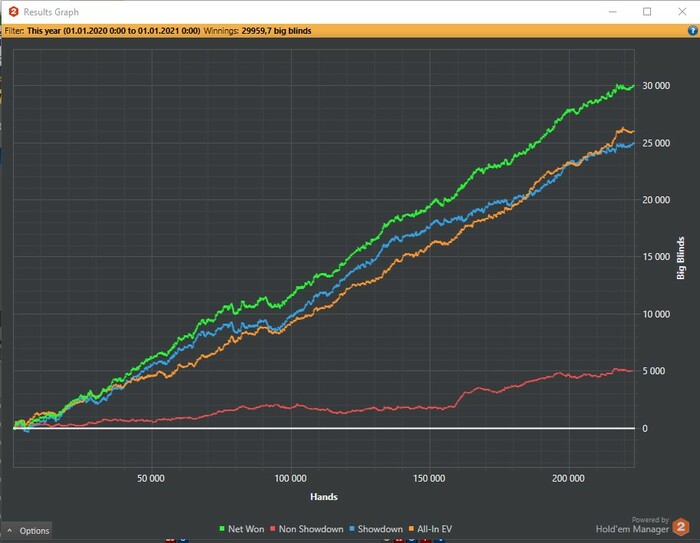
Task: Click the 15 000 y-axis label
Action: pos(656,257)
